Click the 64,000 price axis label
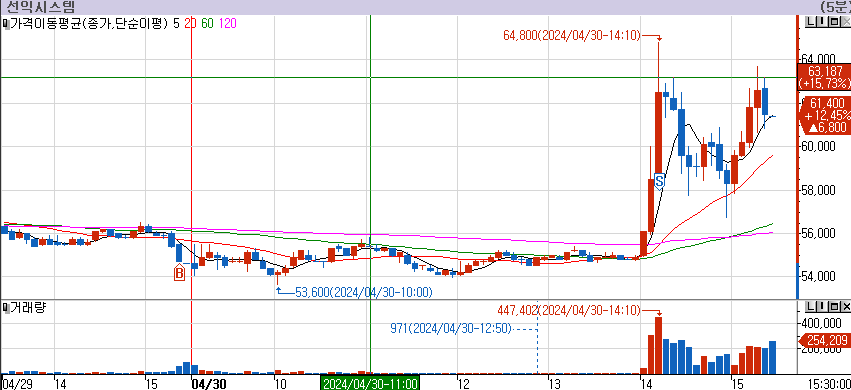 click(x=818, y=59)
